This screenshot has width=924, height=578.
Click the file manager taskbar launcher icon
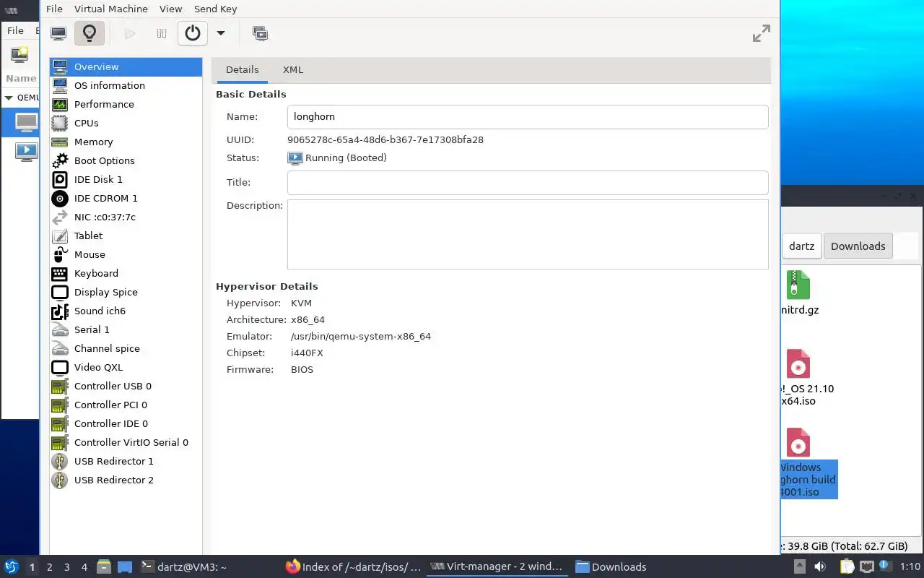[104, 566]
